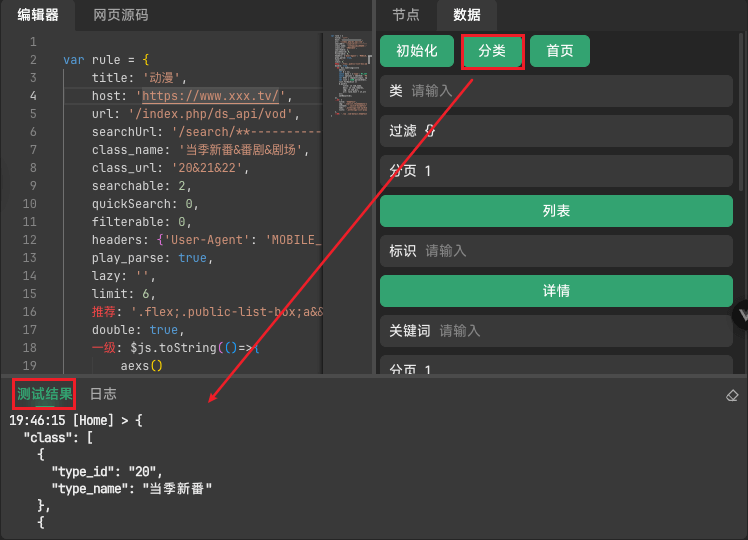Run the 列表 test button

coord(556,211)
